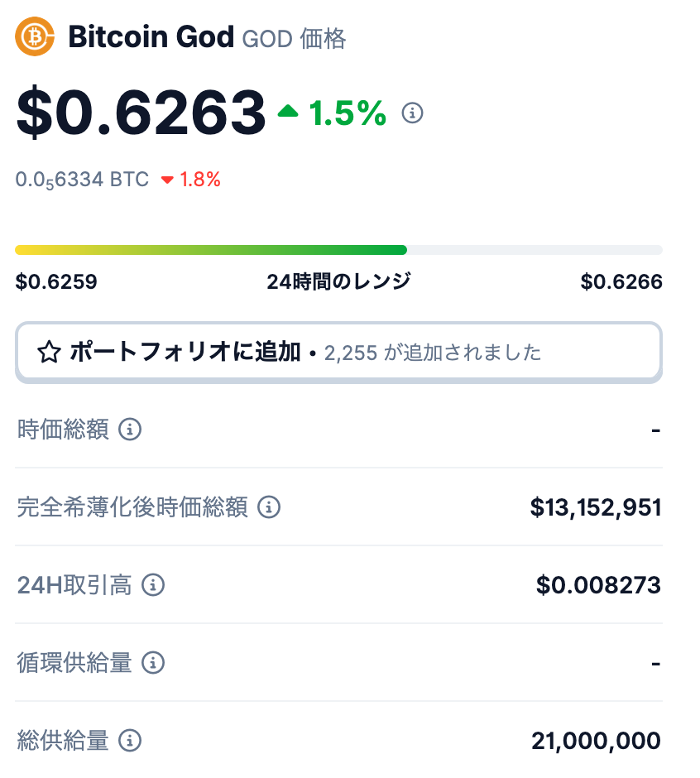This screenshot has width=700, height=778.
Task: Click the 循環供給量 info icon
Action: (153, 663)
